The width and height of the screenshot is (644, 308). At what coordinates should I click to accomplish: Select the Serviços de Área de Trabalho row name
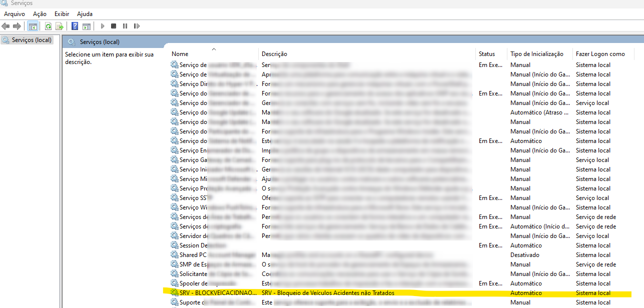coord(218,217)
